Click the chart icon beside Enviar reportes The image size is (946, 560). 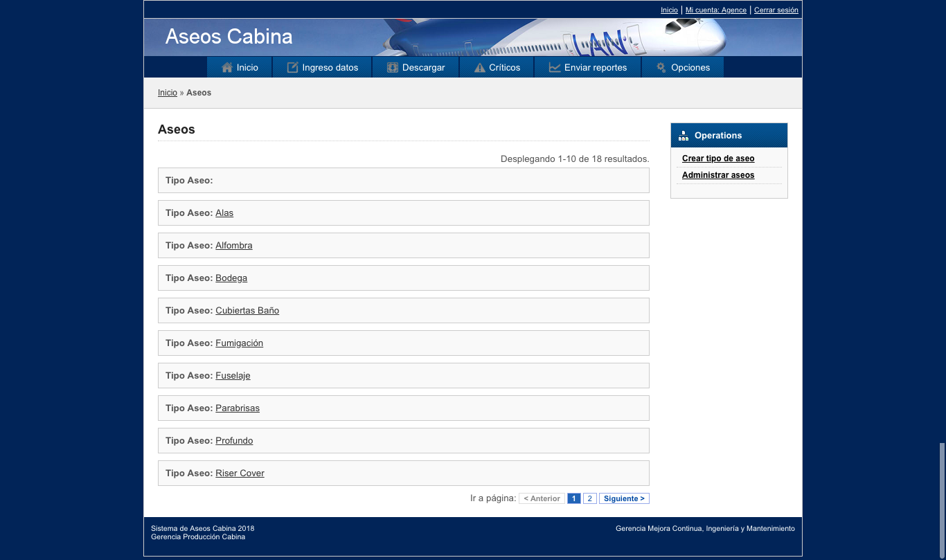pyautogui.click(x=555, y=67)
